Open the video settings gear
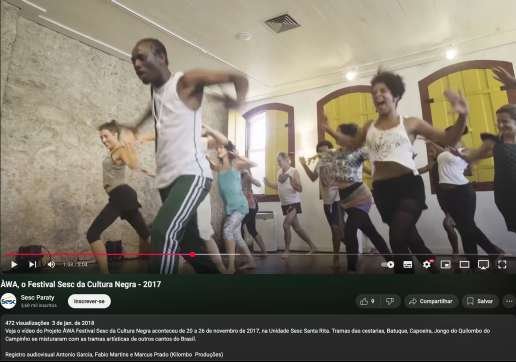This screenshot has width=516, height=362. click(427, 264)
